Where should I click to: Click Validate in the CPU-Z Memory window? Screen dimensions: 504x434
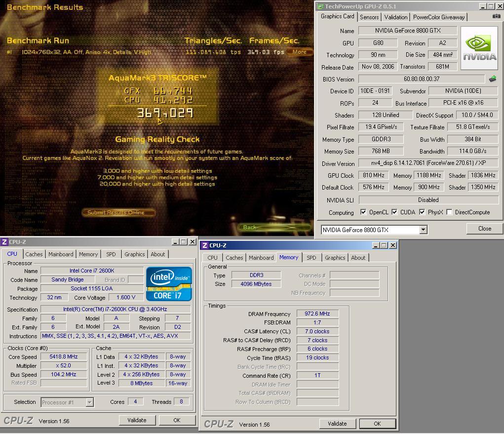[337, 424]
